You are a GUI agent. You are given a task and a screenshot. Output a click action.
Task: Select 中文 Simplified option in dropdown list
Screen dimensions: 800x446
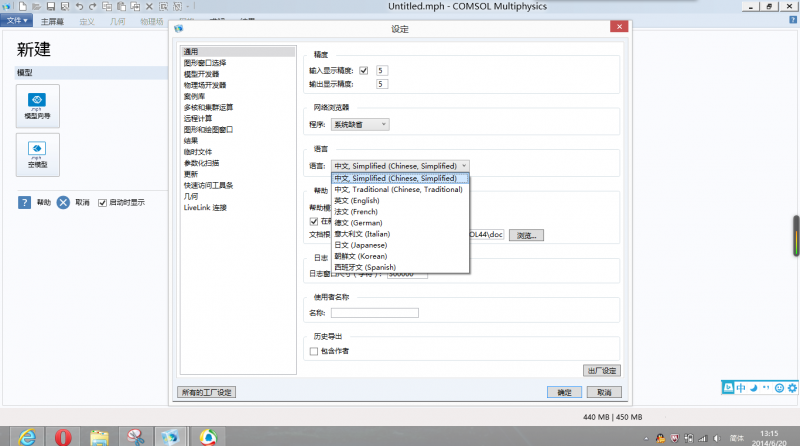pyautogui.click(x=400, y=178)
